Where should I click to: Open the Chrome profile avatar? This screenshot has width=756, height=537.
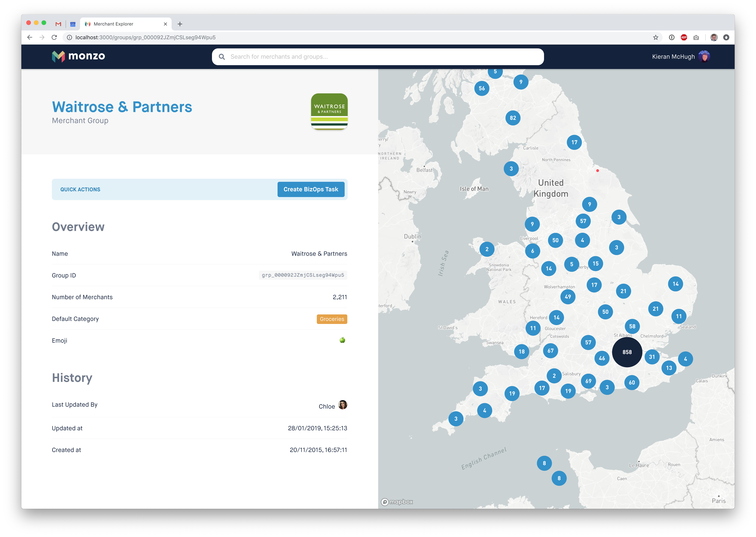coord(714,37)
